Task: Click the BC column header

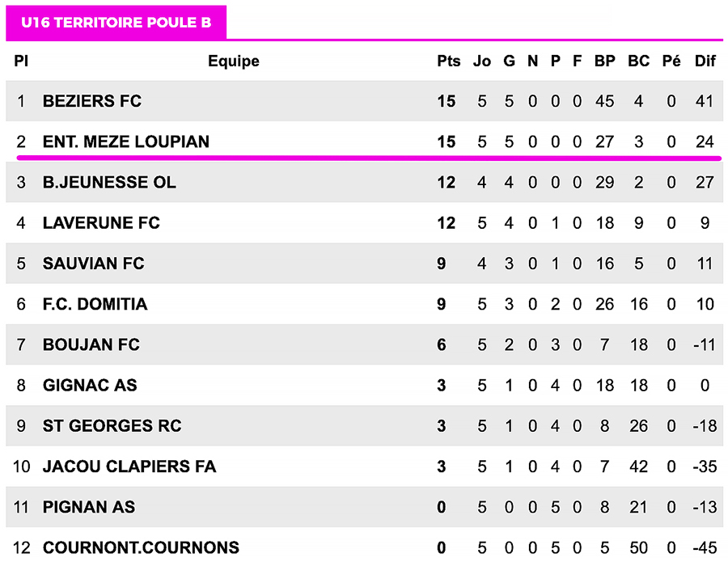Action: click(638, 61)
